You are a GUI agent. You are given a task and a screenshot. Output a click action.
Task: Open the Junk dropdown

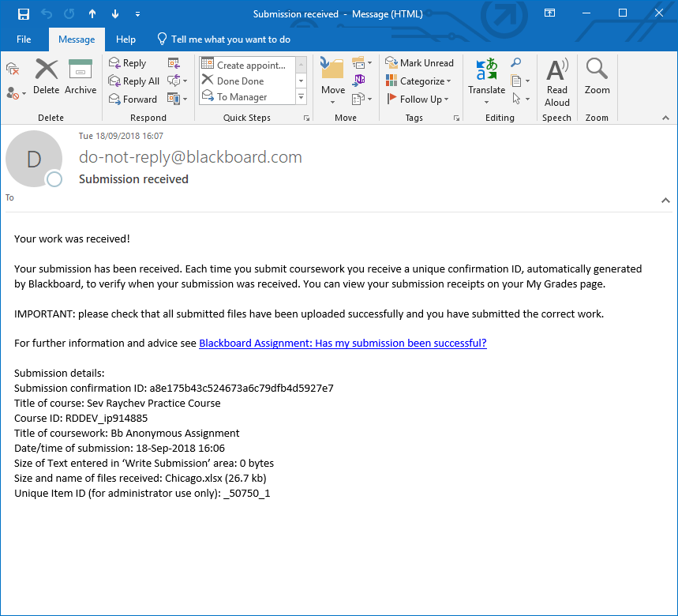16,93
